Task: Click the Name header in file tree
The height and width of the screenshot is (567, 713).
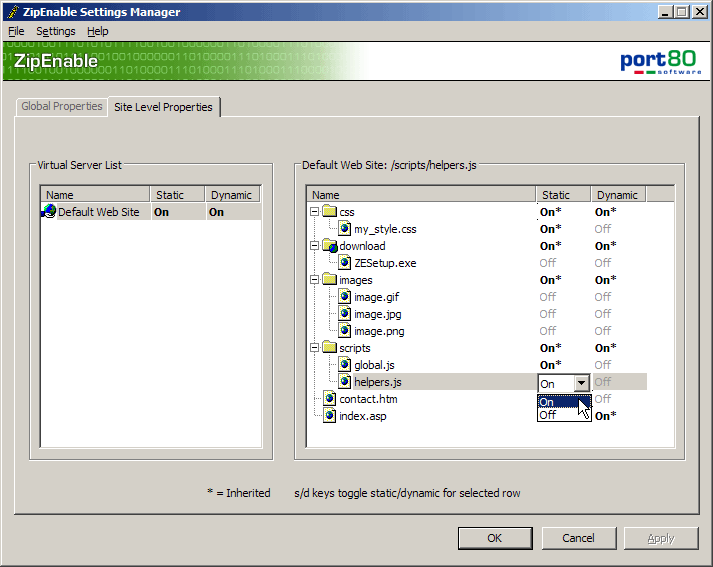Action: tap(421, 195)
